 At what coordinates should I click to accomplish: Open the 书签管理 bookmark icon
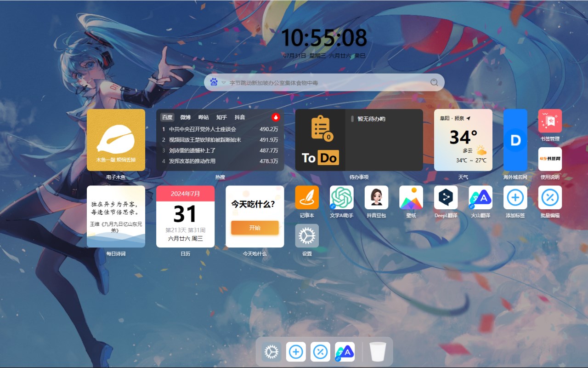point(550,121)
